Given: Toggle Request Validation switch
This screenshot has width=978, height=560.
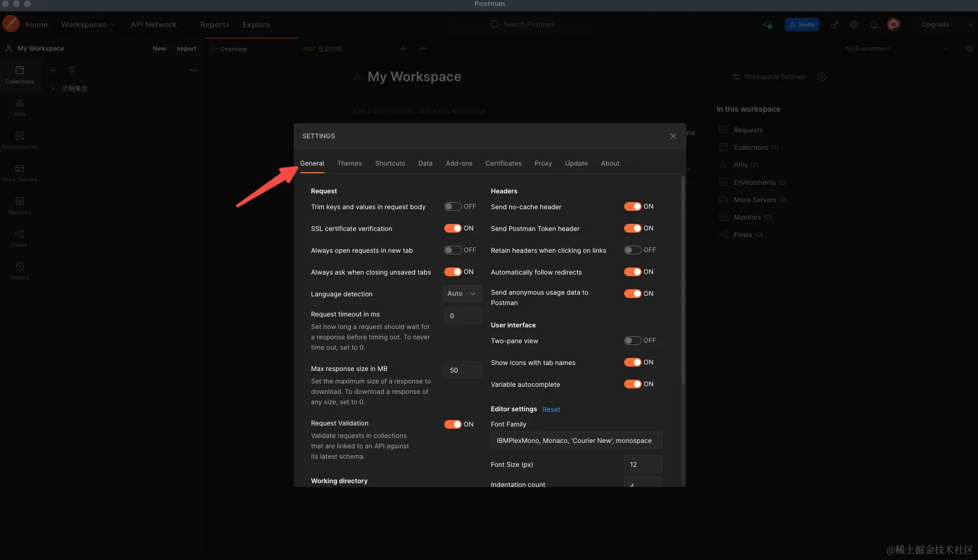Looking at the screenshot, I should (452, 424).
